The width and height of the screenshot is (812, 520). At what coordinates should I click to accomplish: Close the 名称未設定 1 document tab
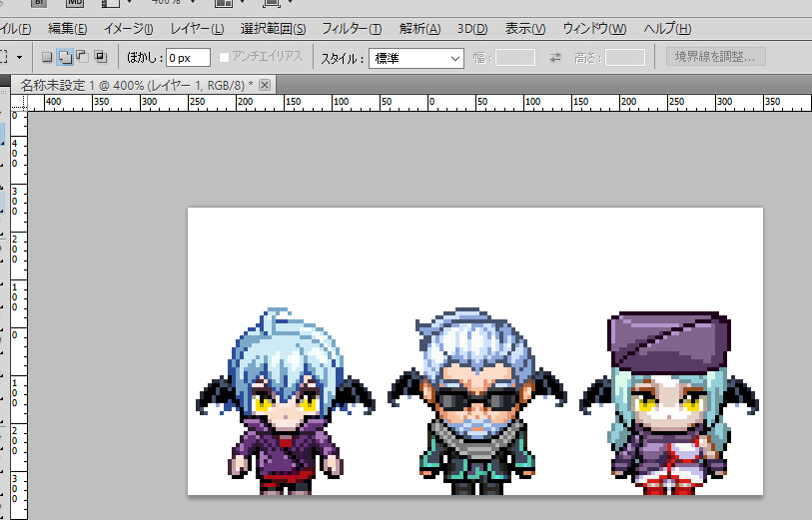click(x=265, y=85)
